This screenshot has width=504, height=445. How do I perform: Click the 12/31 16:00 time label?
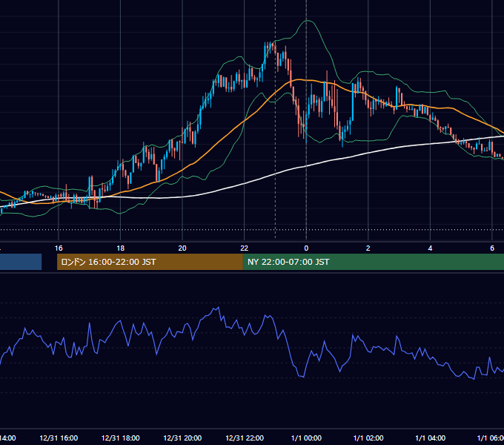[x=59, y=438]
